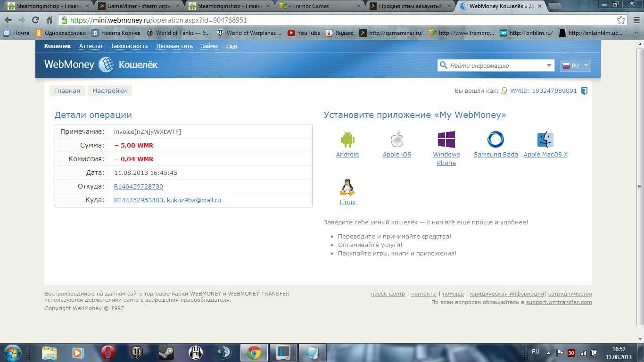Viewport: 644px width, 362px height.
Task: Open the Безопасность menu item
Action: point(130,46)
